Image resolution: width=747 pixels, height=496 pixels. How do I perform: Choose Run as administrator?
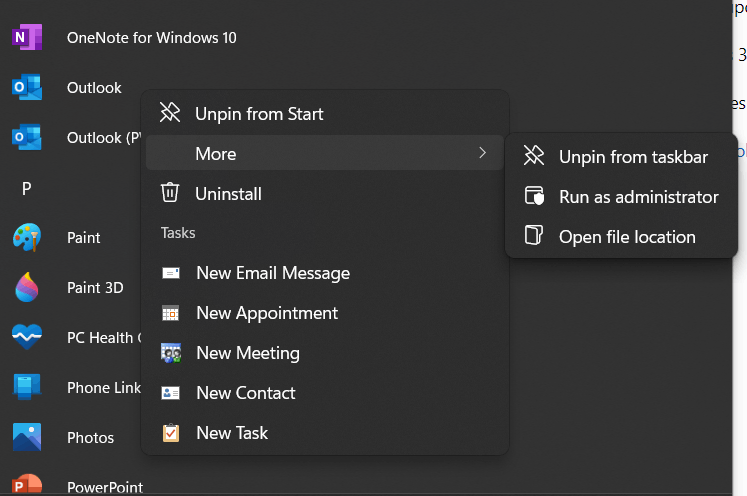coord(638,197)
